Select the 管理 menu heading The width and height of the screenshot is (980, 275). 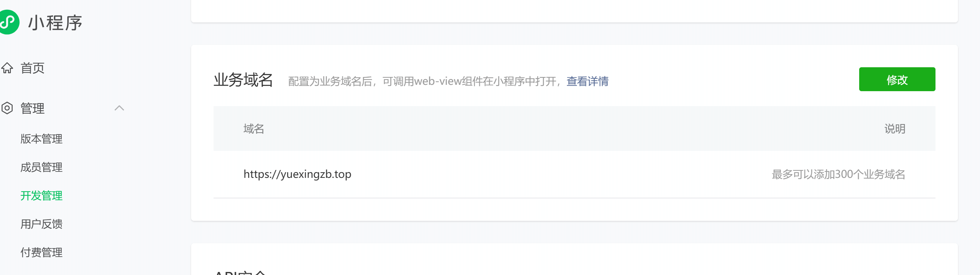point(32,108)
